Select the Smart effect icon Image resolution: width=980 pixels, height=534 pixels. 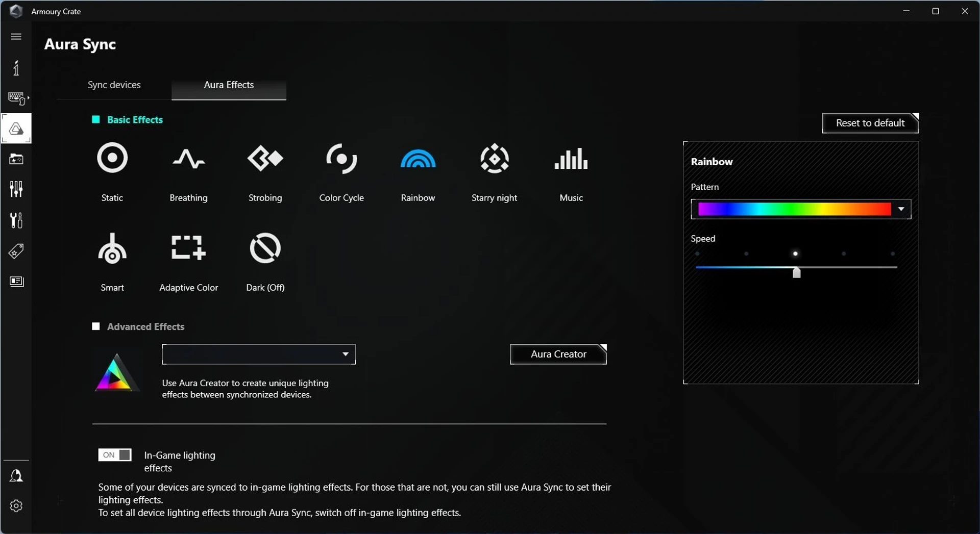click(112, 248)
